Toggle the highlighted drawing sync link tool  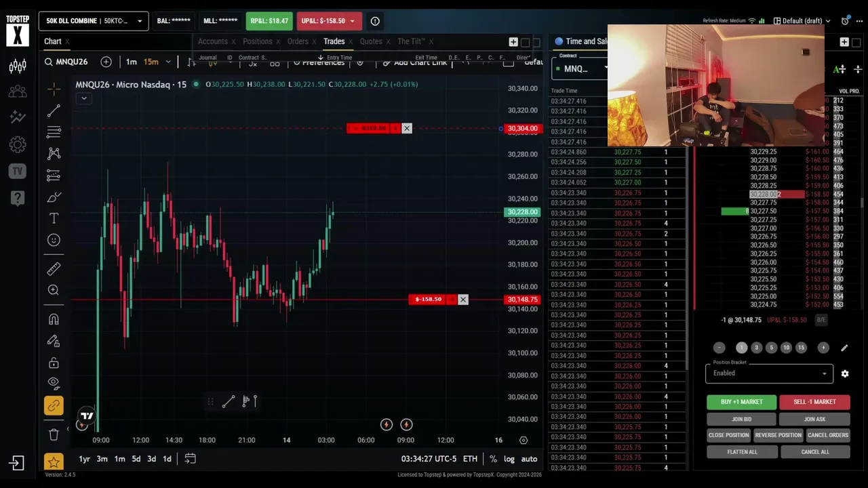point(54,405)
